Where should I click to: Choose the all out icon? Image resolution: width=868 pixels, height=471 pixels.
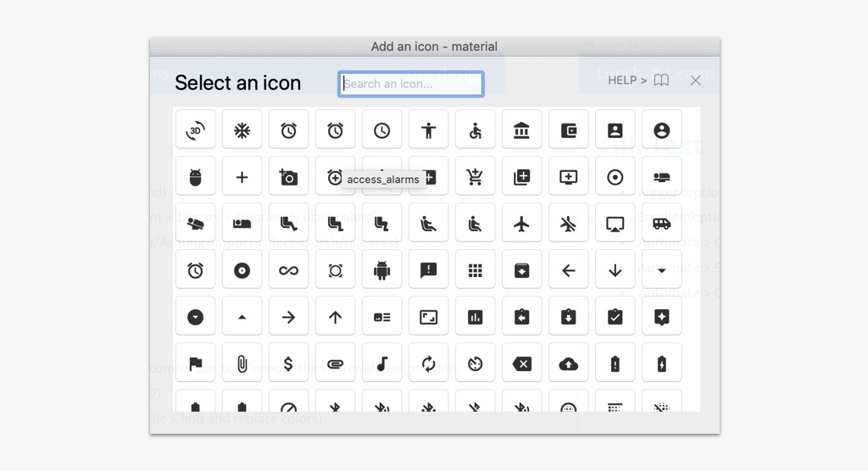click(x=336, y=270)
